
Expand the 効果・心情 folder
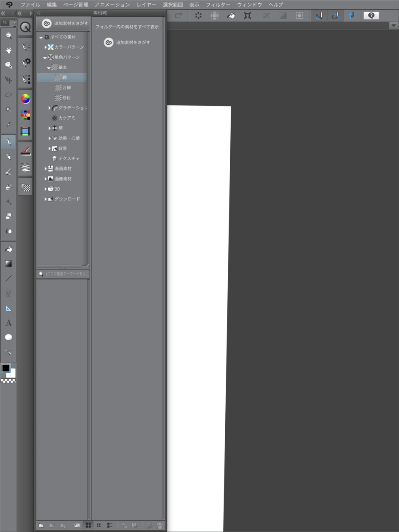[x=49, y=138]
